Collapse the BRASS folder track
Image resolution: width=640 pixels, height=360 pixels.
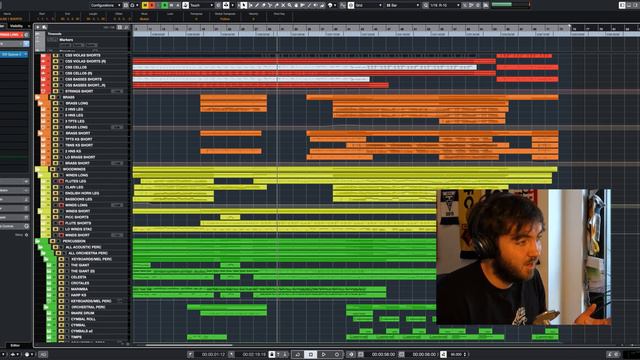(x=38, y=97)
